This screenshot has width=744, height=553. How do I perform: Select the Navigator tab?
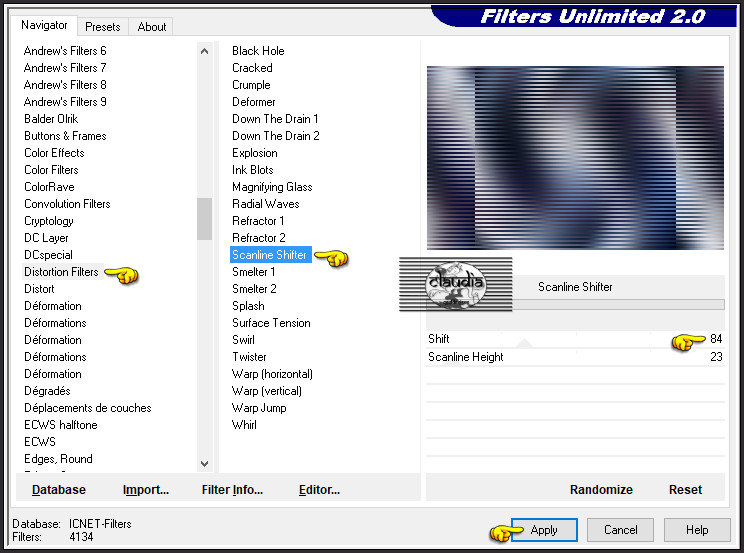click(x=44, y=25)
